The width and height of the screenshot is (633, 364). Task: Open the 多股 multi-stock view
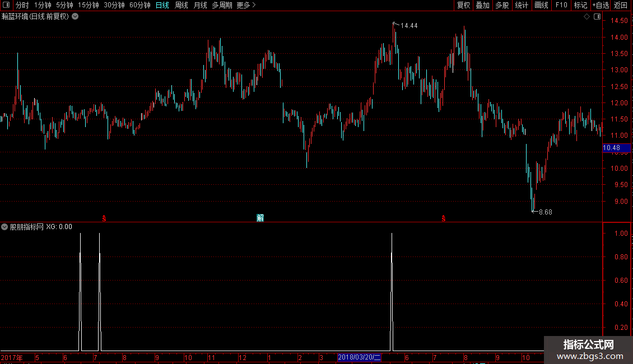(502, 5)
